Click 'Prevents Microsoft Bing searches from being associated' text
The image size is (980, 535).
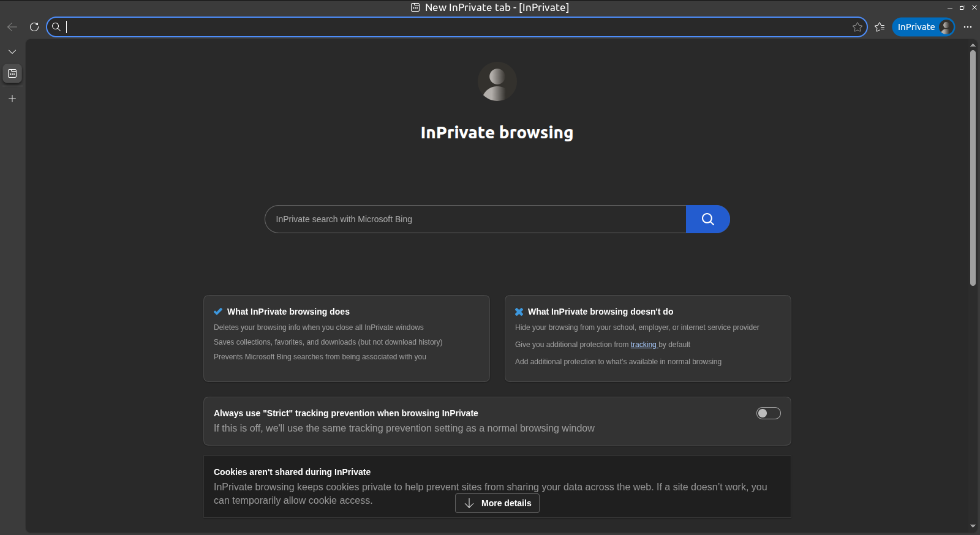pyautogui.click(x=320, y=357)
